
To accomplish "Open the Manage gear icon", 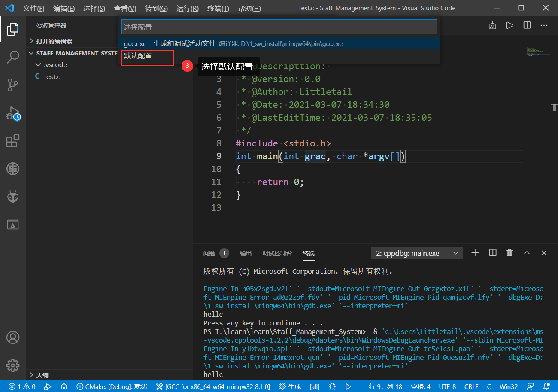I will (x=13, y=365).
